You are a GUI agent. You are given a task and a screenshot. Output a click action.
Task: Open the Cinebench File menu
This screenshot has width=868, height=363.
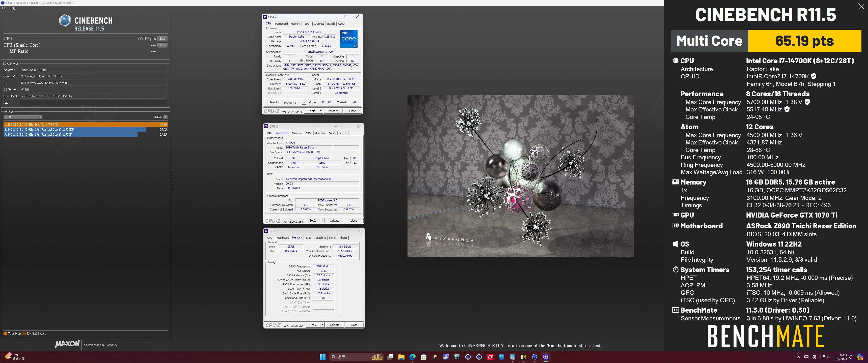click(x=4, y=8)
